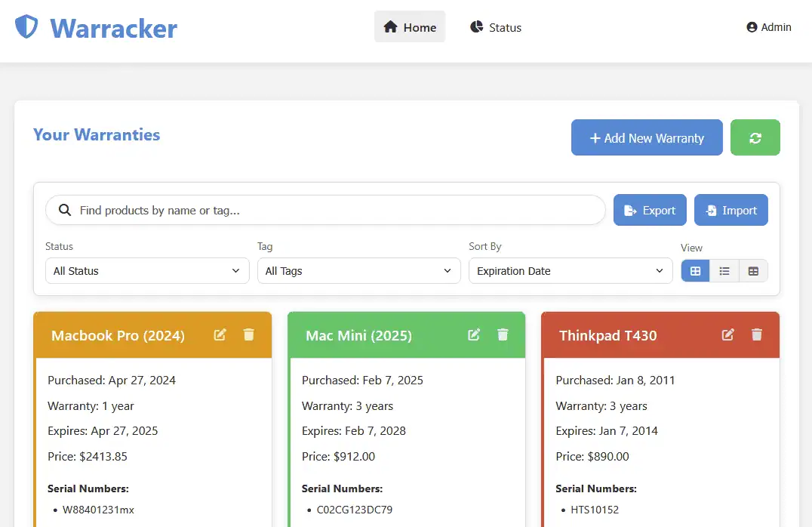Edit the Mac Mini (2025) warranty
The width and height of the screenshot is (812, 527).
coord(474,334)
